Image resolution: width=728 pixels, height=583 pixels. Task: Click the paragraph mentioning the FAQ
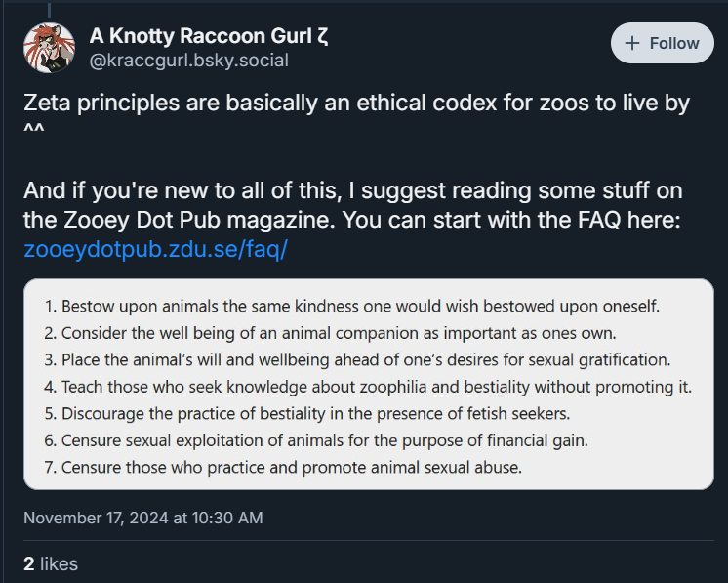[351, 204]
